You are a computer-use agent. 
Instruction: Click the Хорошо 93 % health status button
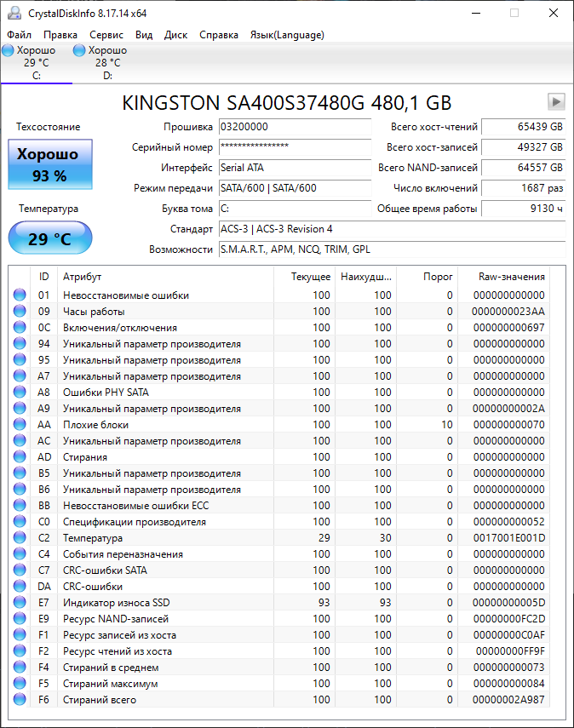point(50,164)
